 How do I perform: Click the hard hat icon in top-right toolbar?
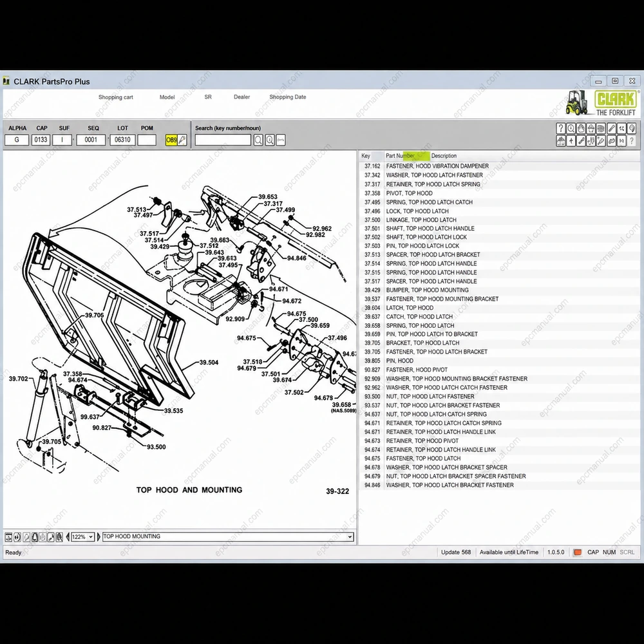[591, 128]
